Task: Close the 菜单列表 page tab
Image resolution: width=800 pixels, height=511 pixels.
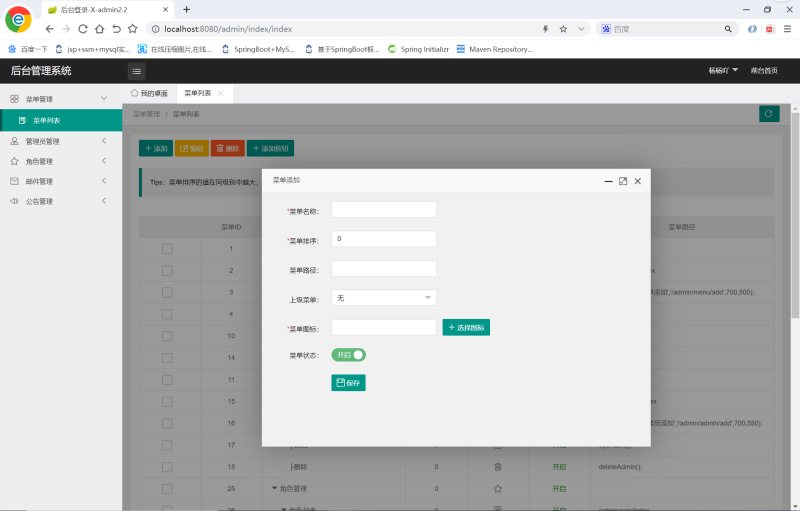Action: coord(220,93)
